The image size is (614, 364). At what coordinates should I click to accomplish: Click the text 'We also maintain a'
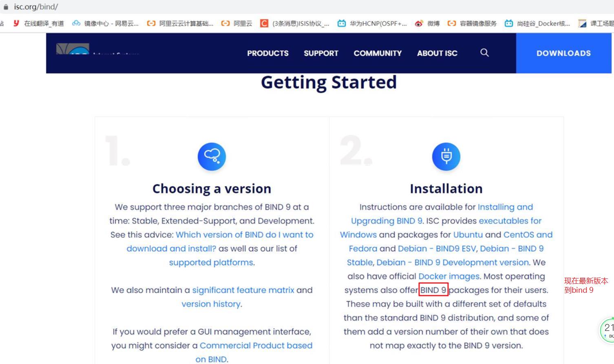150,290
